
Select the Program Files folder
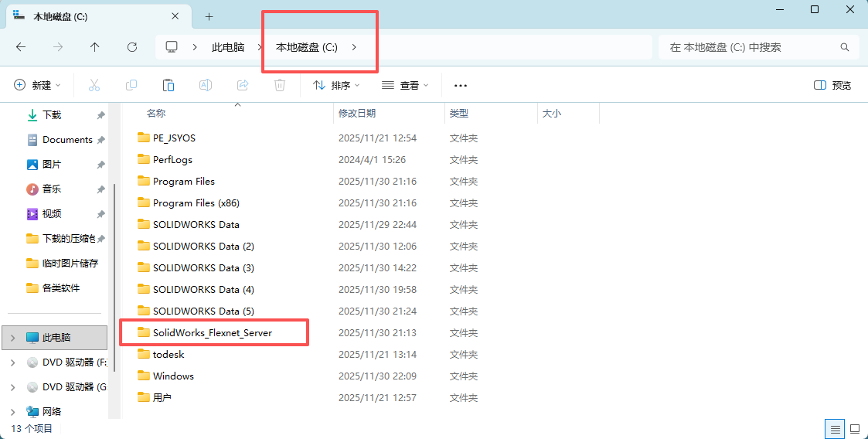184,181
